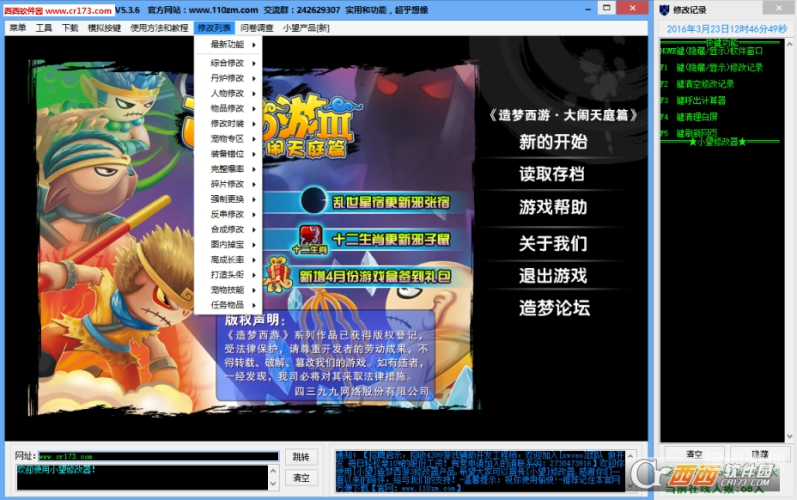797x500 pixels.
Task: Click the dark moon icon on the banner
Action: 314,200
